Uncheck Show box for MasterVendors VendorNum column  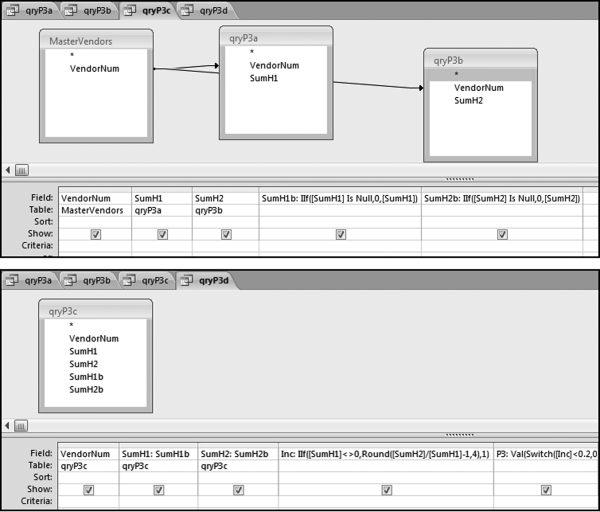[96, 234]
